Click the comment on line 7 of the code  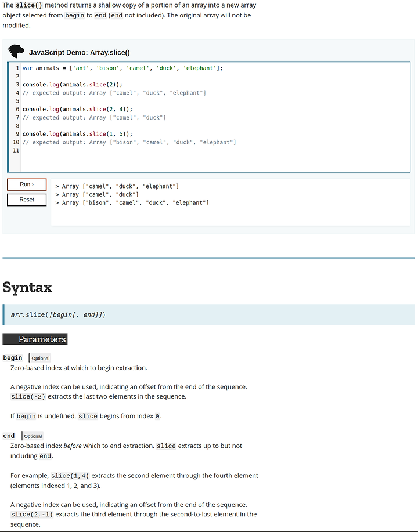click(x=94, y=118)
